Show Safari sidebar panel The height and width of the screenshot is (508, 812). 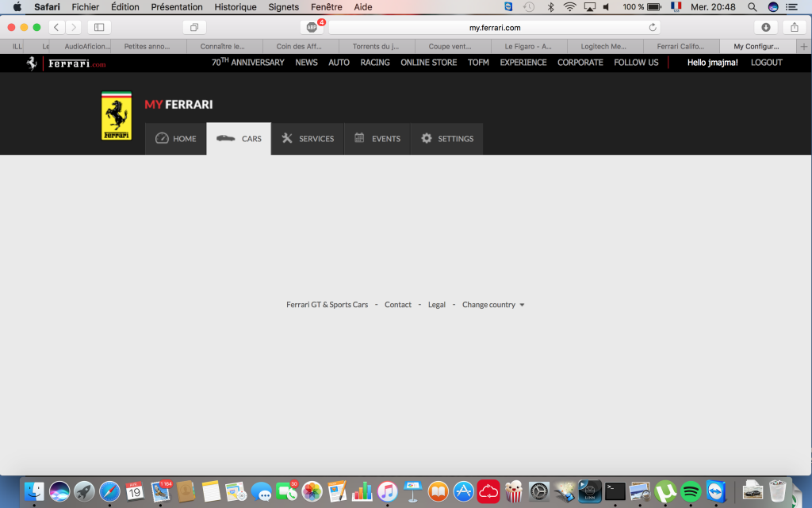(99, 28)
